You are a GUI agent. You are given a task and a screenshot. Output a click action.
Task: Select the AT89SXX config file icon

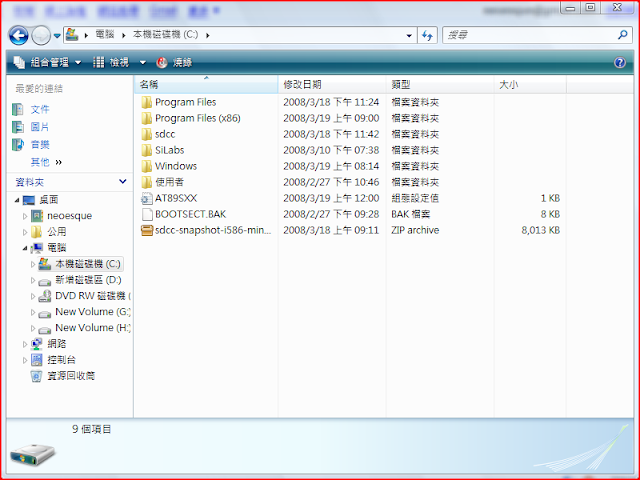click(x=147, y=198)
